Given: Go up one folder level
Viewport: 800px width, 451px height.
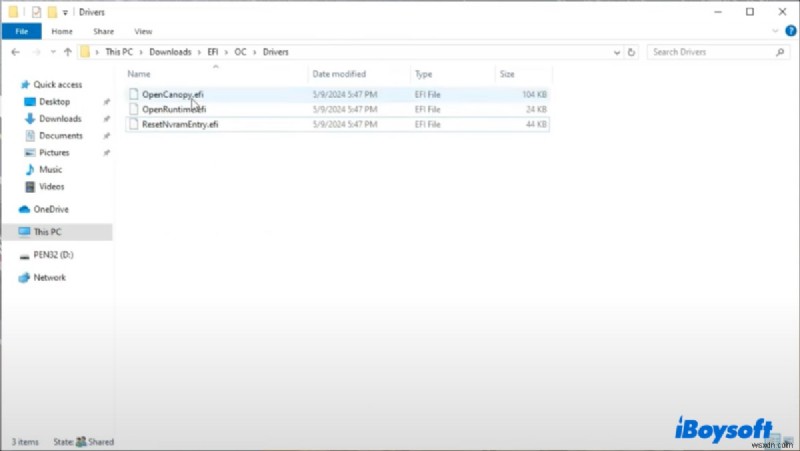Looking at the screenshot, I should coord(67,52).
